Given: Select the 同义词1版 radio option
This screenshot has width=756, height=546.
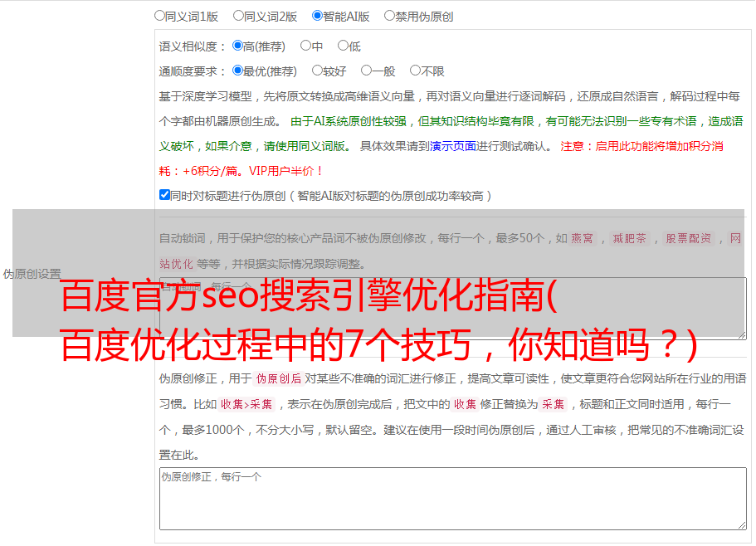Looking at the screenshot, I should (x=159, y=16).
